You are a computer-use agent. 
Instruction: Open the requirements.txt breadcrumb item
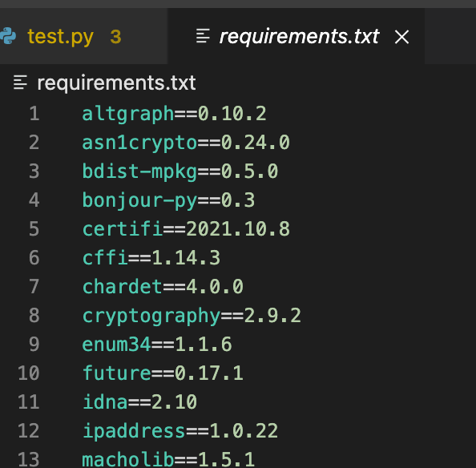(x=116, y=83)
